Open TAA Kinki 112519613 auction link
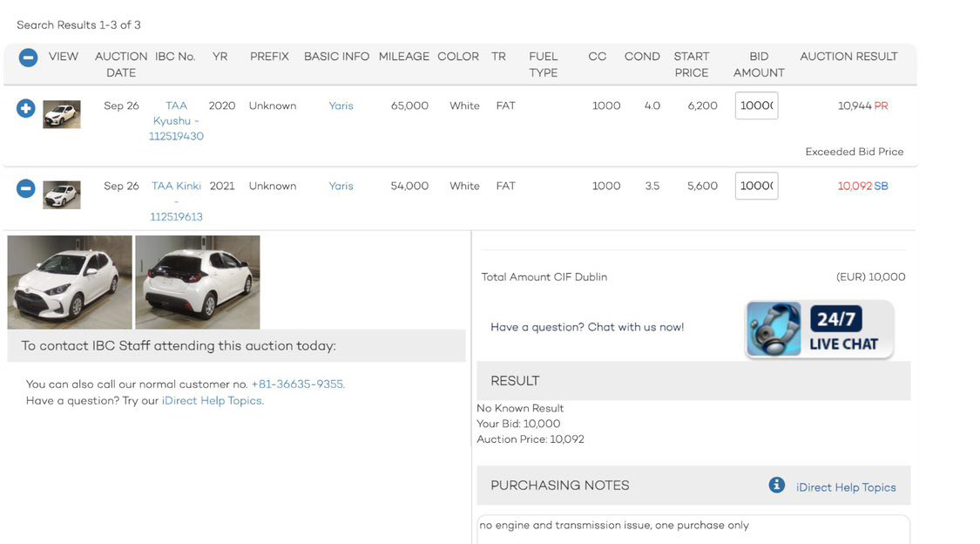This screenshot has width=980, height=544. [176, 201]
